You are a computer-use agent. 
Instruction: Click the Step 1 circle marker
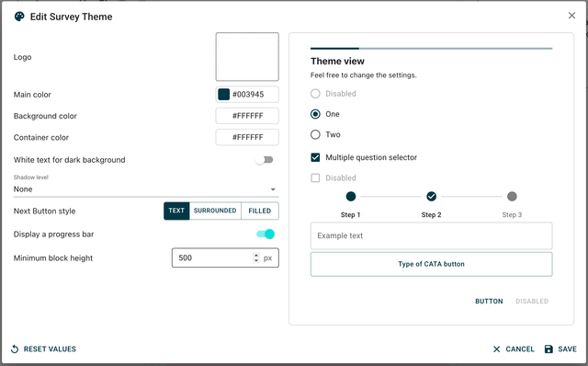click(351, 196)
